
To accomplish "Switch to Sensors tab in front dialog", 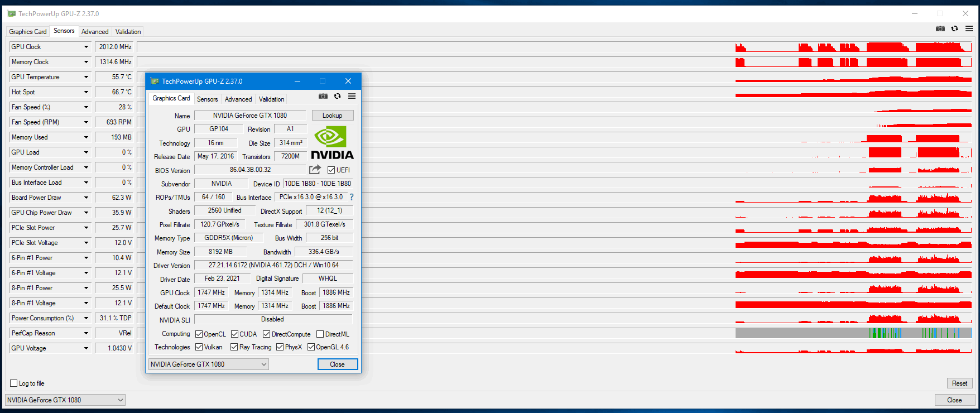I will [208, 99].
